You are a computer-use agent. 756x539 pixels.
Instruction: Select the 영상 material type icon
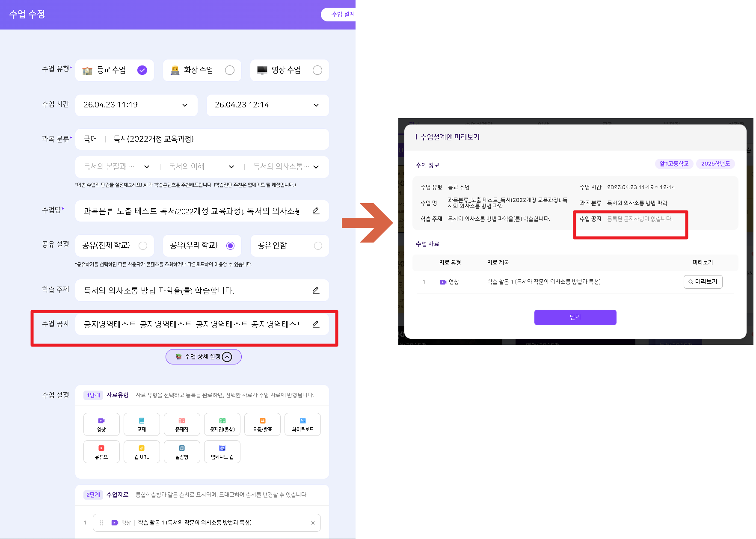click(101, 424)
